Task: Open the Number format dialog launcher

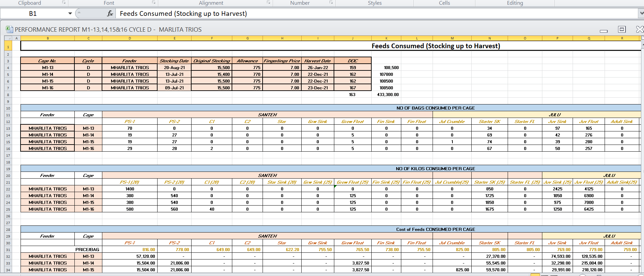Action: point(331,3)
